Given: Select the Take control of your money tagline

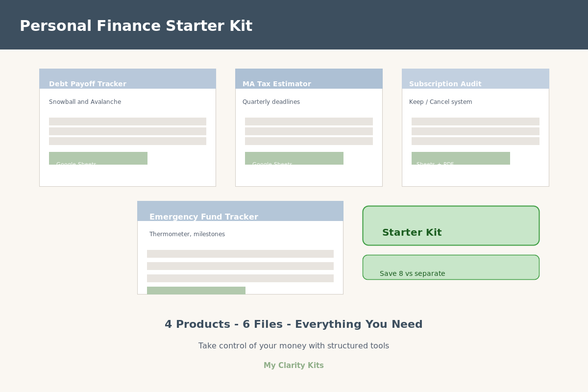Looking at the screenshot, I should click(294, 346).
